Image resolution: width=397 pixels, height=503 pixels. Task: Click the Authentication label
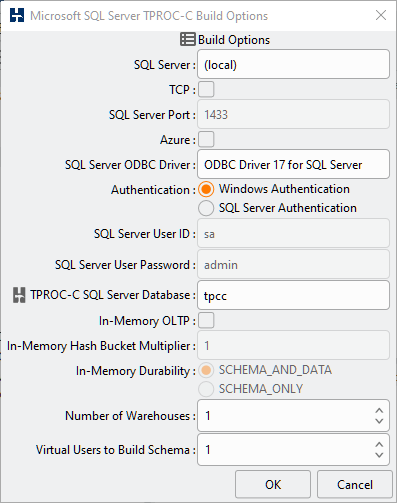(153, 190)
